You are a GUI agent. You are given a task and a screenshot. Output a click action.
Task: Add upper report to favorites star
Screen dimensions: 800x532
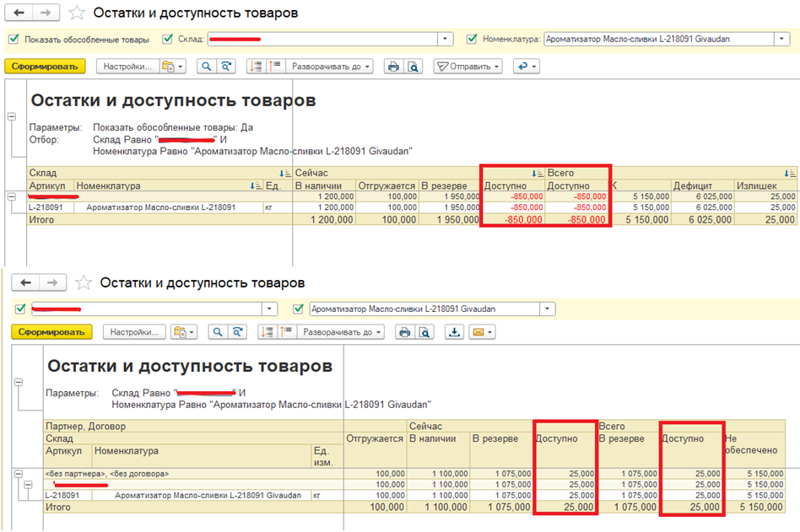pyautogui.click(x=77, y=13)
